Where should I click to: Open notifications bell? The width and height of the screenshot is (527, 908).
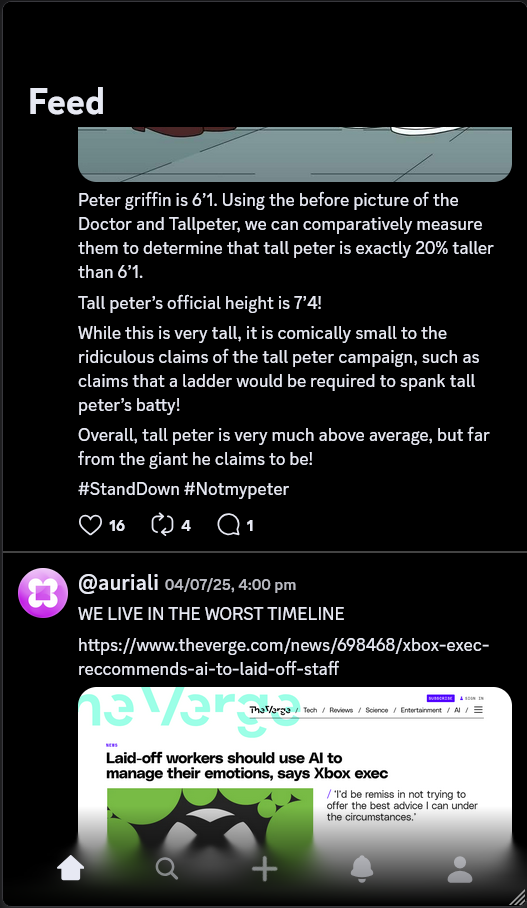pos(362,869)
